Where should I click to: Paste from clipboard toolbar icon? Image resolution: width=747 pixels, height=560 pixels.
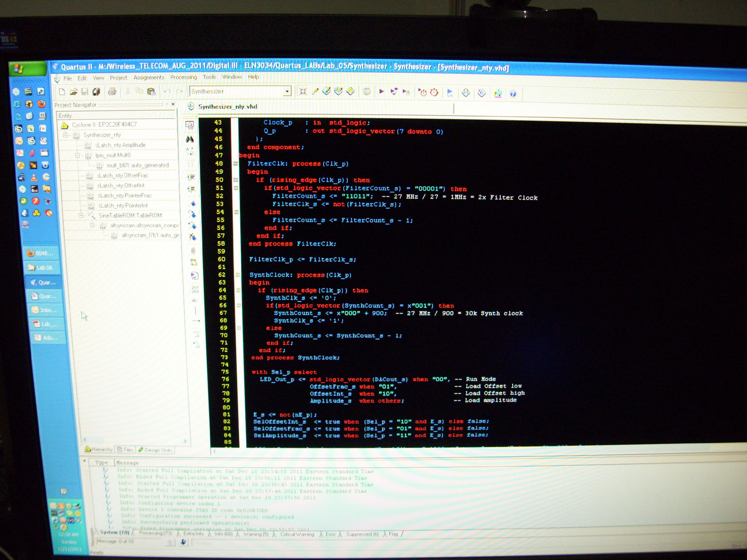[x=150, y=91]
